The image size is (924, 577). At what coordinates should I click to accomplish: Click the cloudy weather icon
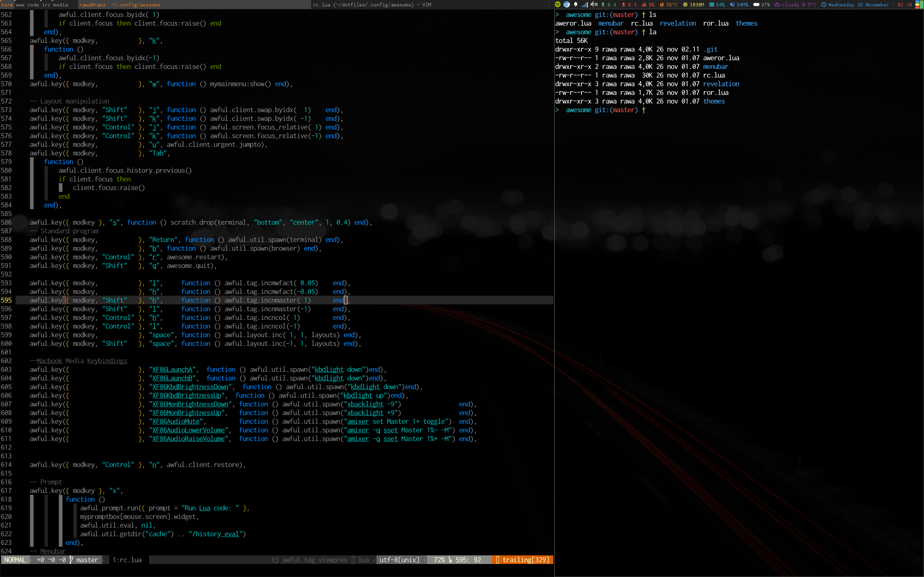777,5
